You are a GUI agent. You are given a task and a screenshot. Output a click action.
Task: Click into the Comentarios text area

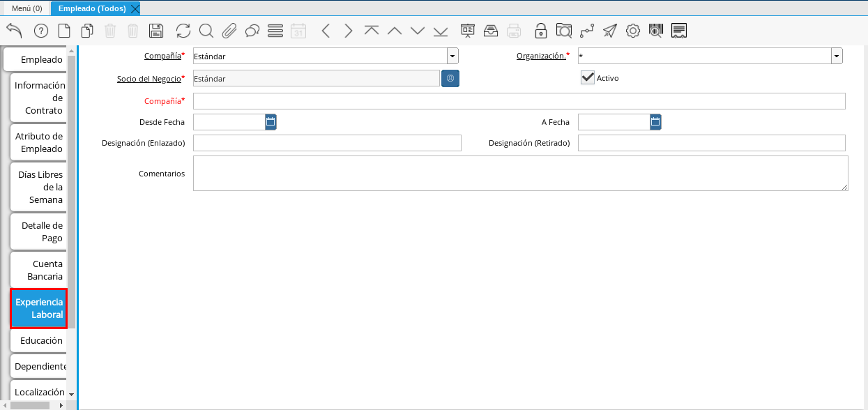[x=521, y=173]
